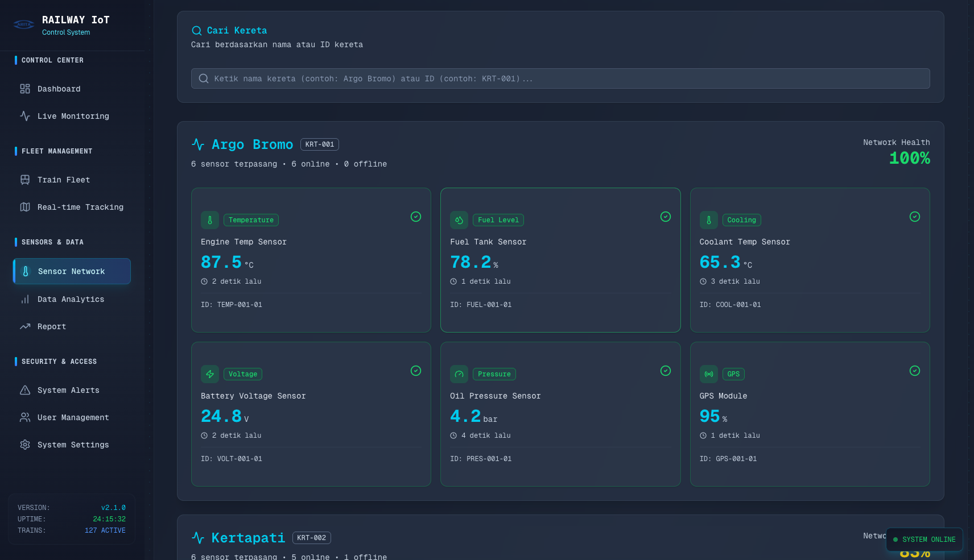
Task: Open System Alerts page
Action: 68,391
